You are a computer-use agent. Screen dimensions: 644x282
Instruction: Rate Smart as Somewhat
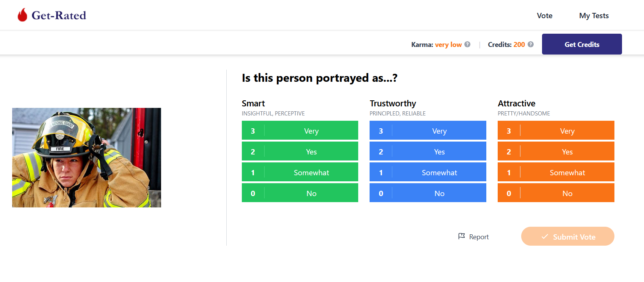coord(300,172)
